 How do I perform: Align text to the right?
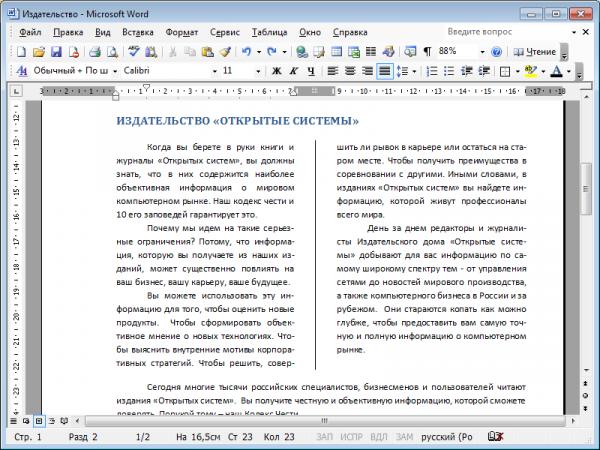(x=367, y=71)
